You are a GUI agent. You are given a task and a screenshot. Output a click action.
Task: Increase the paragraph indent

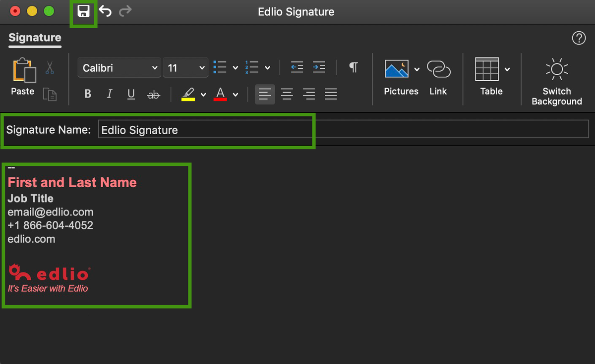(319, 67)
